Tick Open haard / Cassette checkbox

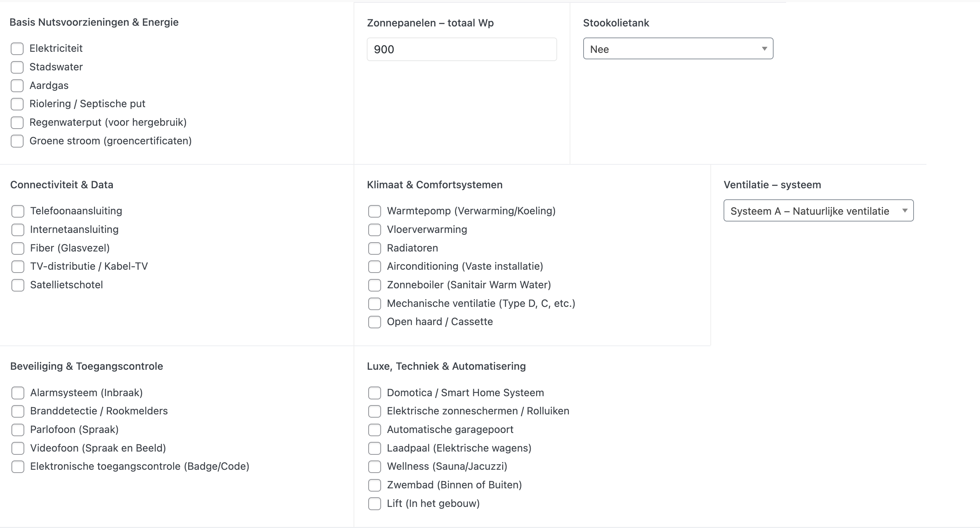click(x=374, y=322)
